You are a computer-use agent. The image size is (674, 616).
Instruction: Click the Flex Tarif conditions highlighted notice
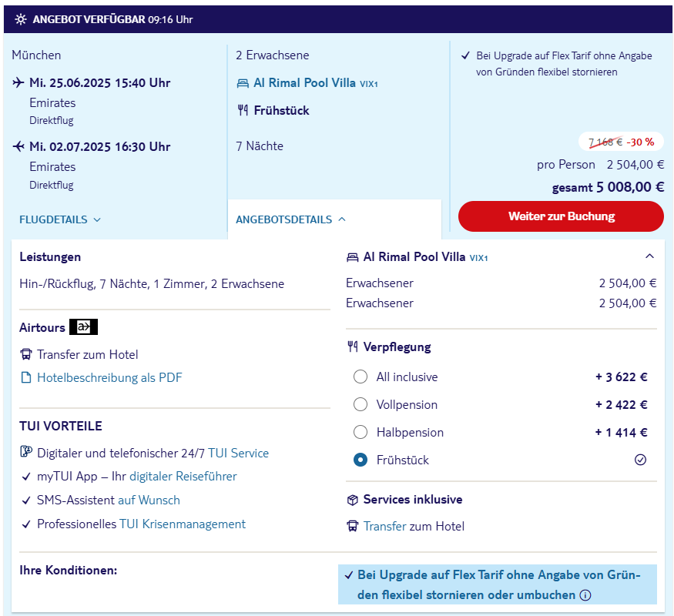click(498, 584)
